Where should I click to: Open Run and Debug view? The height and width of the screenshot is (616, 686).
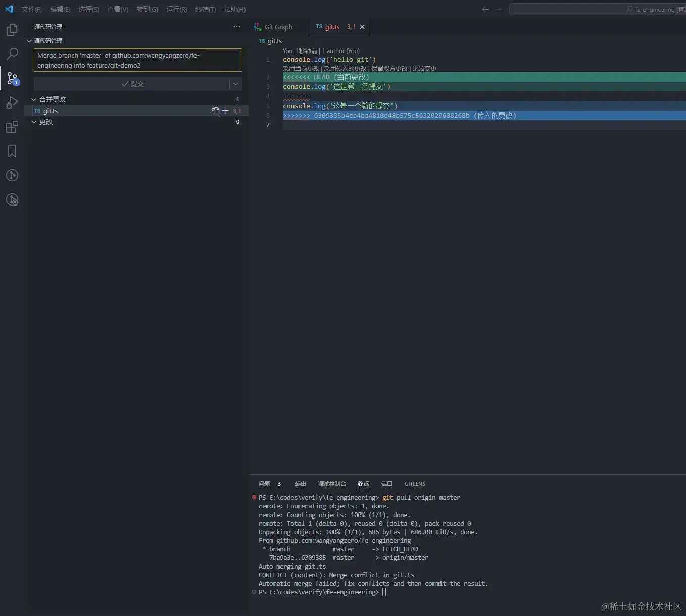click(12, 102)
